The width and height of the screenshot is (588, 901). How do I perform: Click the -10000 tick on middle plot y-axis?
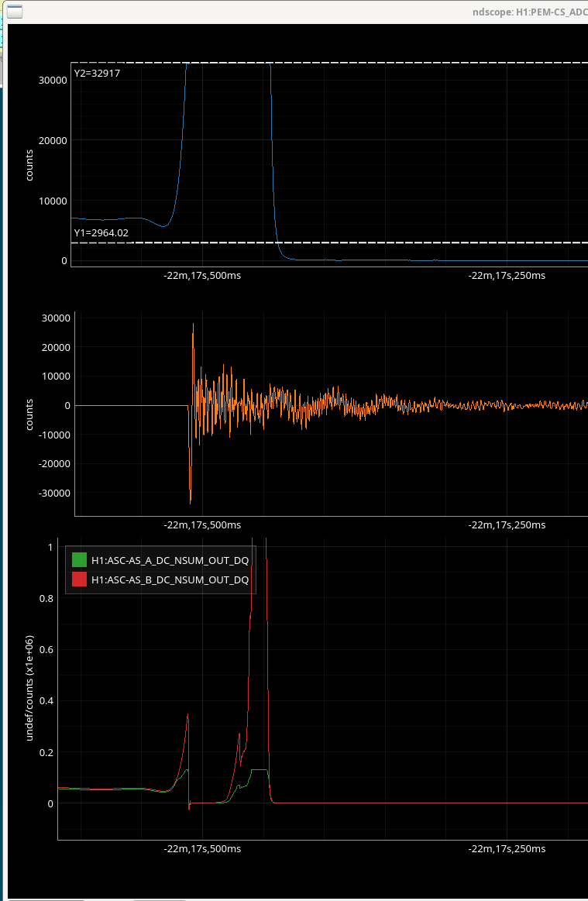point(54,435)
